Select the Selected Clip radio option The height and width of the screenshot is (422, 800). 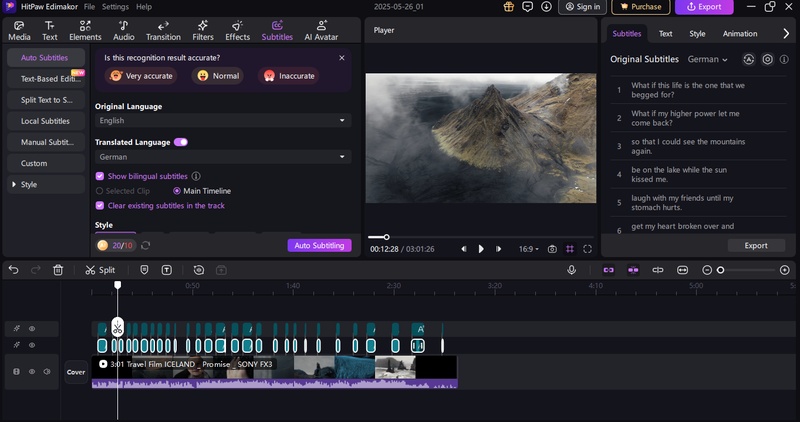[100, 190]
